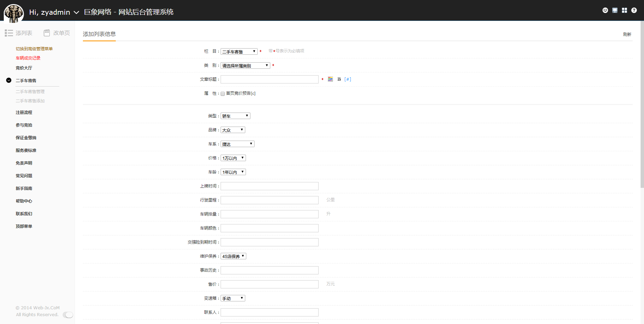Open 联系我们 in the sidebar

[24, 214]
